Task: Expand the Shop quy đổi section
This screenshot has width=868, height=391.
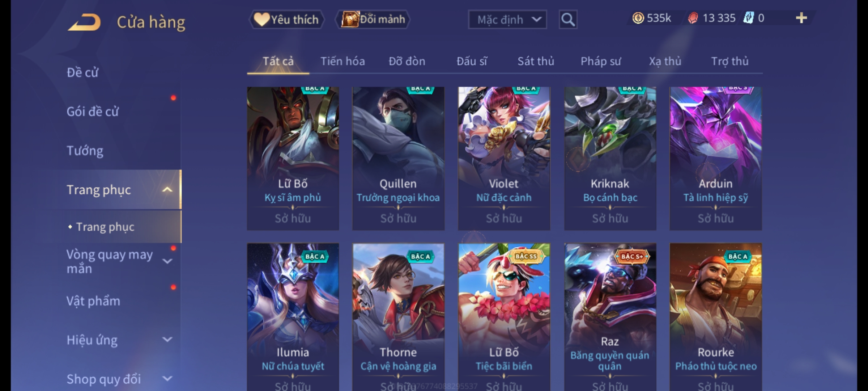Action: tap(167, 379)
